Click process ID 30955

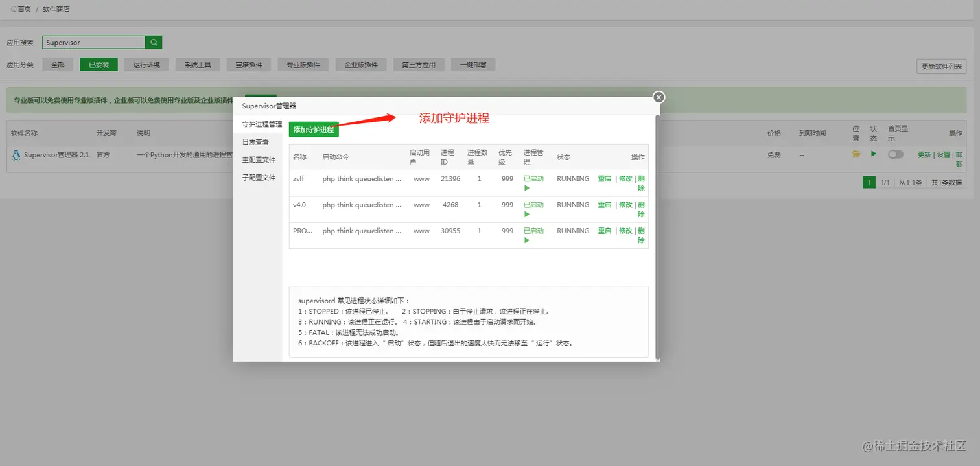click(x=450, y=230)
